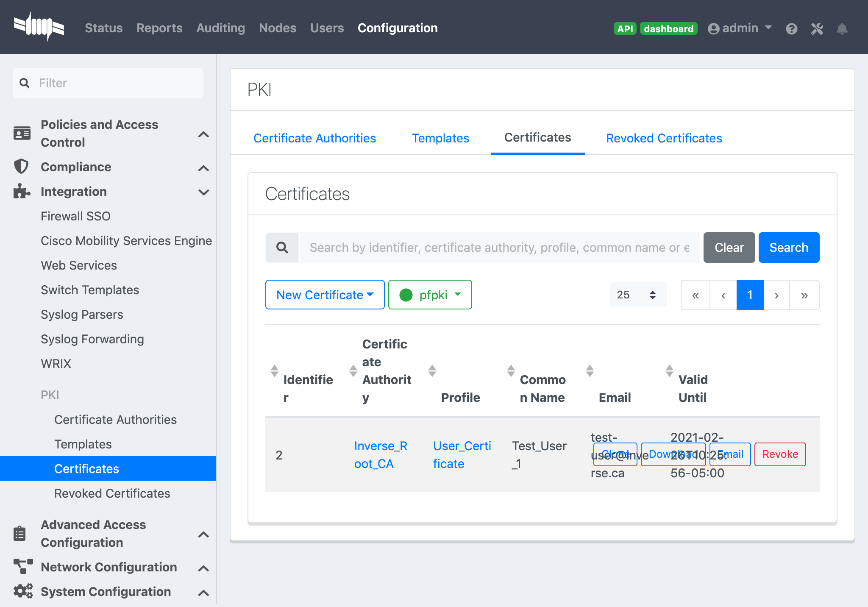Switch to the Revoked Certificates tab
Viewport: 868px width, 607px height.
[664, 138]
